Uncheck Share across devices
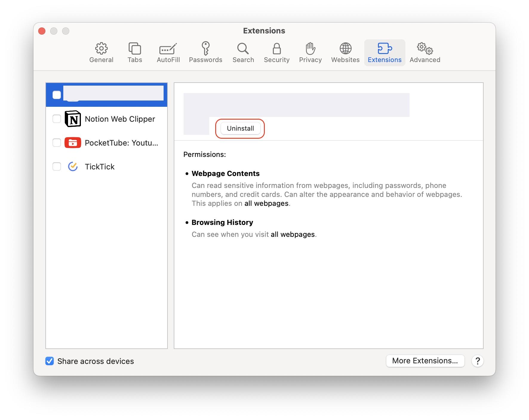 coord(50,361)
